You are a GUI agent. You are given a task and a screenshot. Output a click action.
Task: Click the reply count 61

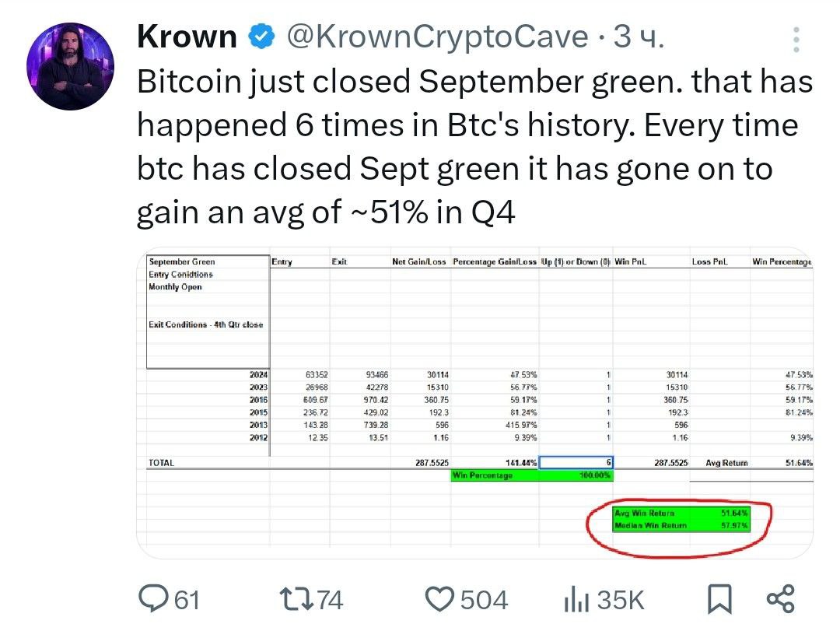tap(187, 600)
